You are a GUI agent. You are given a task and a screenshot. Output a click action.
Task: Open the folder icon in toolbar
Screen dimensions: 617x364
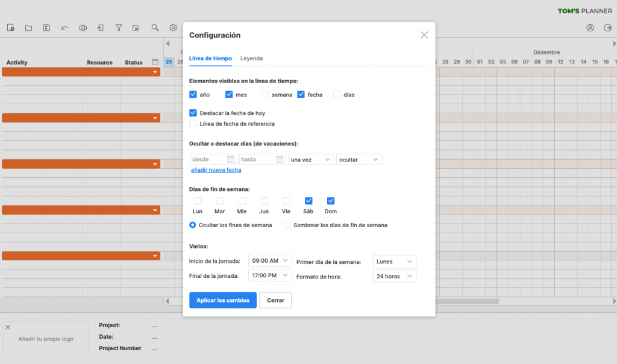pyautogui.click(x=28, y=28)
